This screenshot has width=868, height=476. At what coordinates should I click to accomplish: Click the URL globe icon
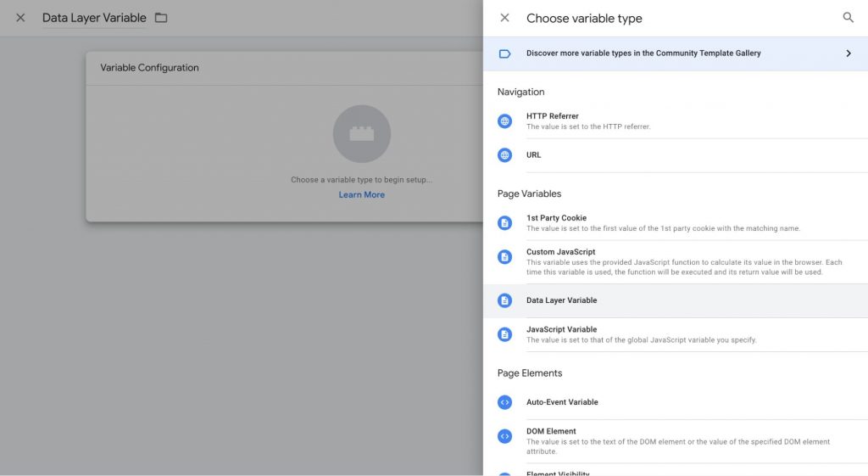pos(504,155)
